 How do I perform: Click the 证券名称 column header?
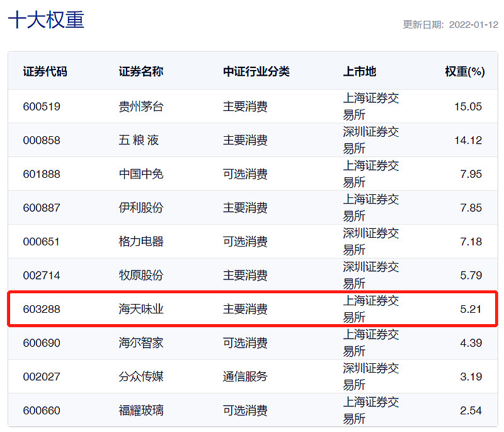pyautogui.click(x=140, y=71)
